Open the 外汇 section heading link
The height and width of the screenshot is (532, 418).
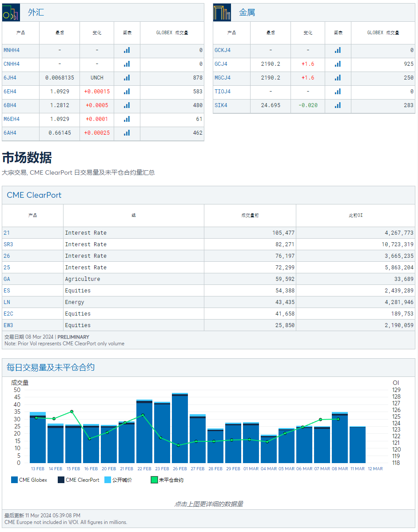pos(36,12)
